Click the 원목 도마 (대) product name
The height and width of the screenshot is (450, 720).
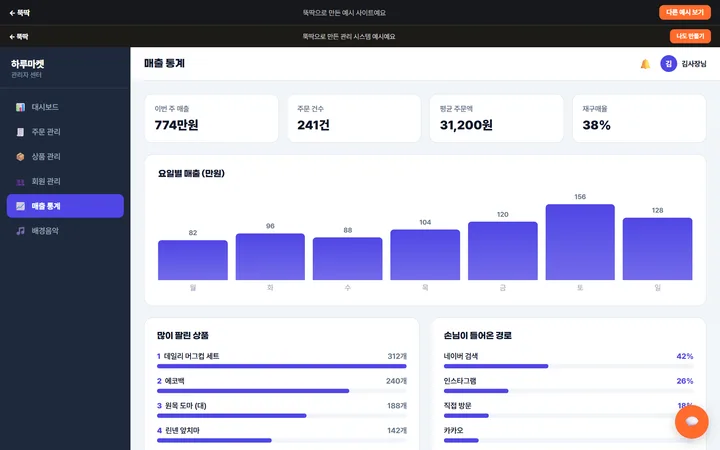(x=186, y=406)
